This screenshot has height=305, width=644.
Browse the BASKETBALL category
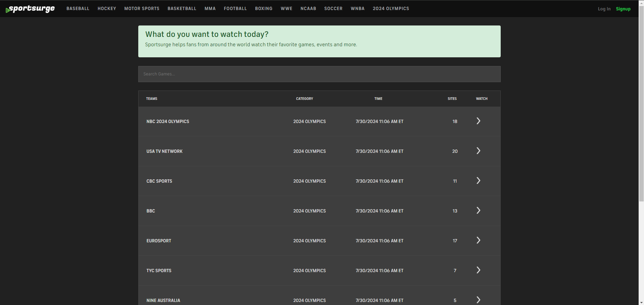[182, 8]
